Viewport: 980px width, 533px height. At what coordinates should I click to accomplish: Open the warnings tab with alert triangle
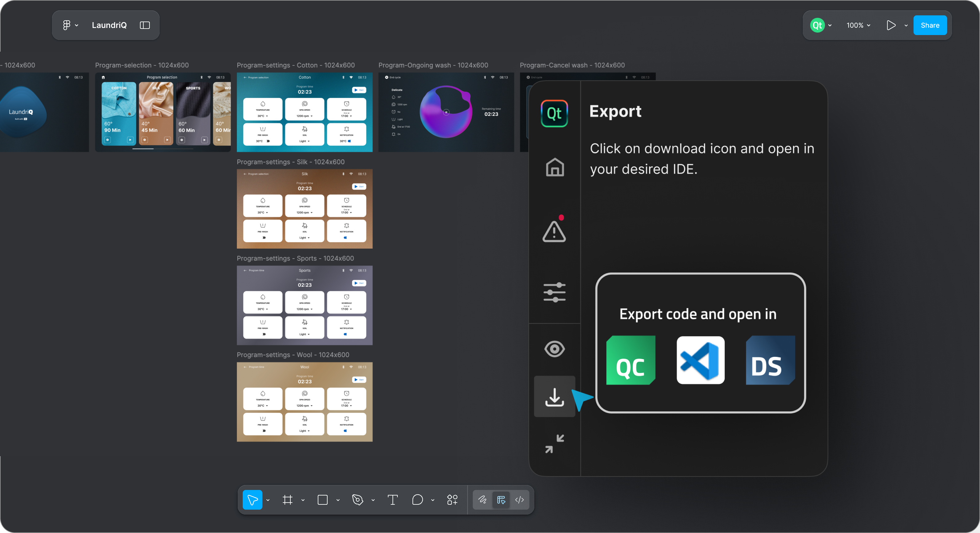click(554, 231)
